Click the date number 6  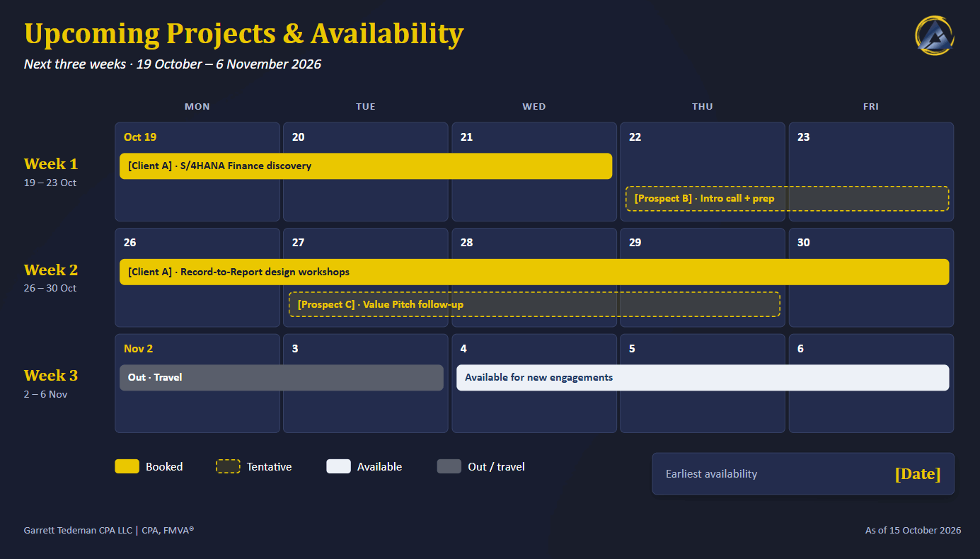[x=800, y=349]
